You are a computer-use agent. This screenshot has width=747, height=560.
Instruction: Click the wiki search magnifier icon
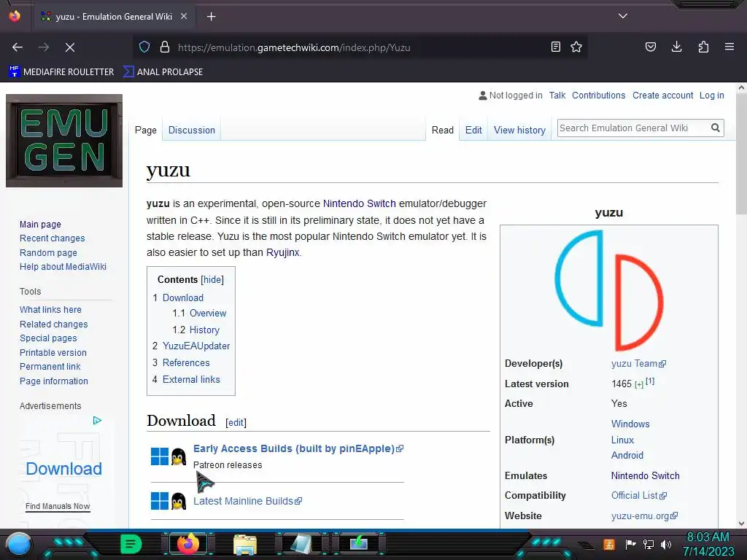pos(715,128)
